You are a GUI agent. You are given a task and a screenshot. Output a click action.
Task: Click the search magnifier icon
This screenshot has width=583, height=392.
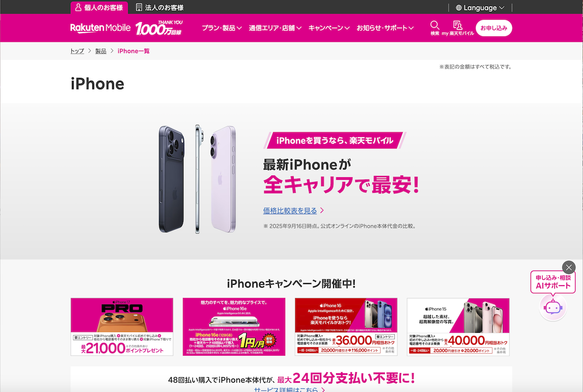pyautogui.click(x=435, y=25)
